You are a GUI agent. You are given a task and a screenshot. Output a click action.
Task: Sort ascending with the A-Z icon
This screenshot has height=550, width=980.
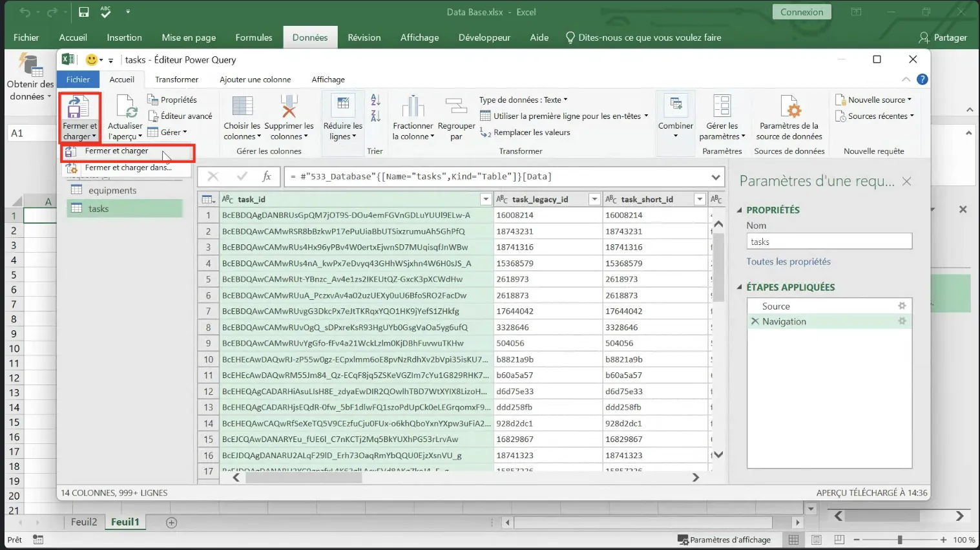pos(375,100)
